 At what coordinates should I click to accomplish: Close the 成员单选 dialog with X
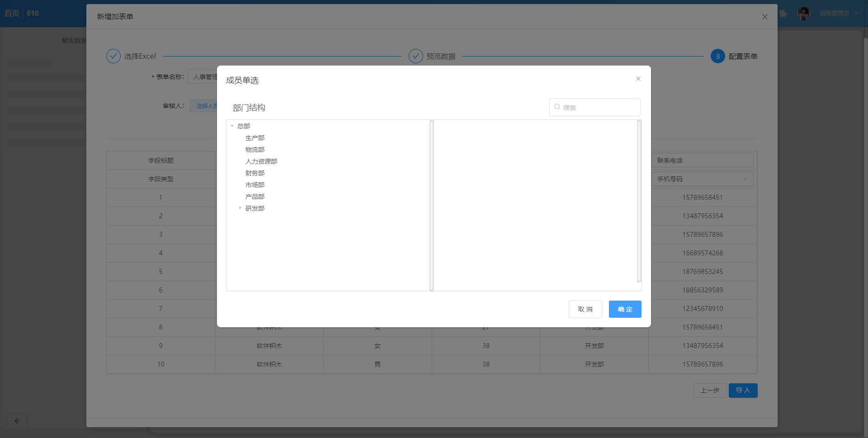pos(638,79)
